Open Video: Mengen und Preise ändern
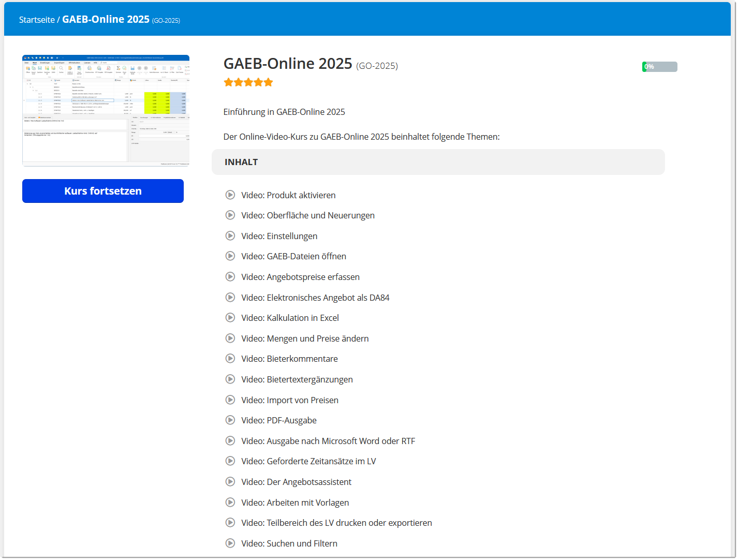Viewport: 738px width, 560px height. pyautogui.click(x=305, y=338)
